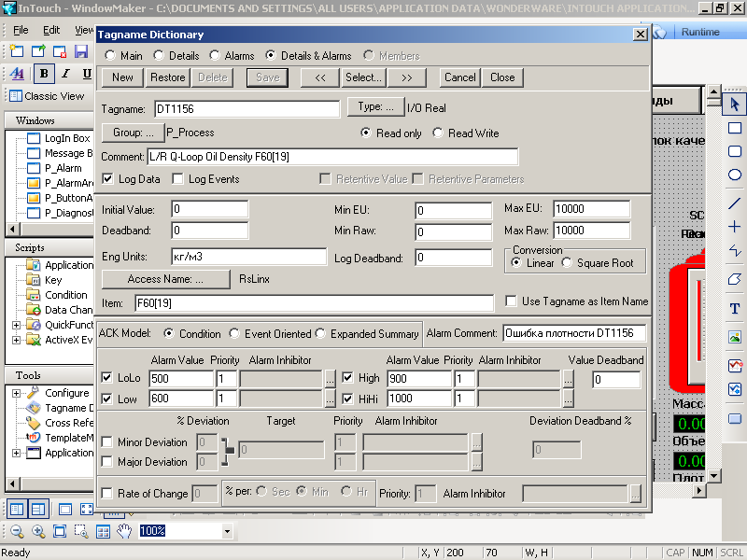Open the zoom percentage dropdown
747x560 pixels.
227,531
